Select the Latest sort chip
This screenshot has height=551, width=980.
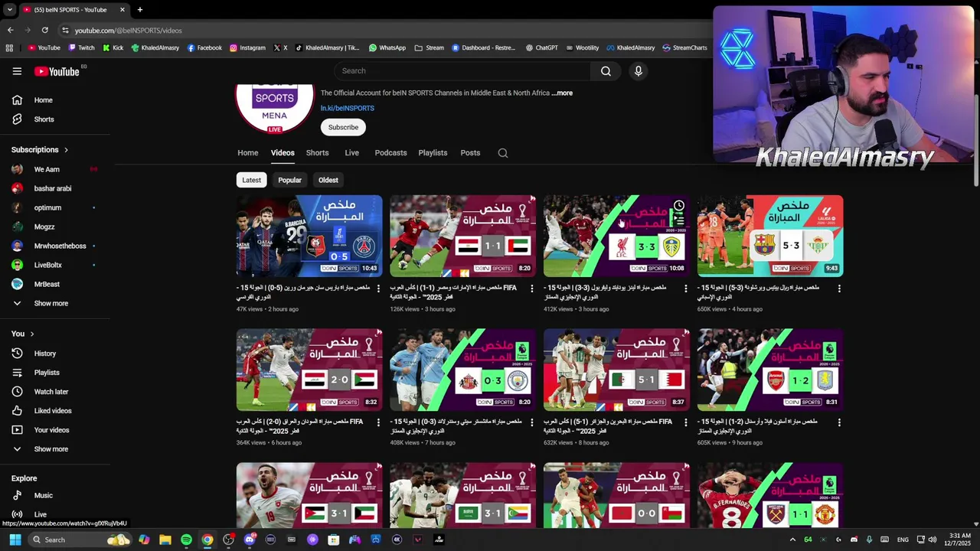click(251, 180)
